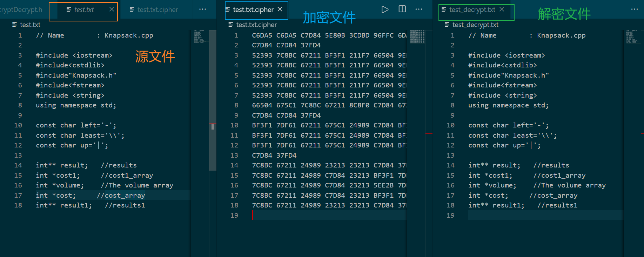Image resolution: width=644 pixels, height=257 pixels.
Task: Click the file icon beside test.txt.cipher breadcrumb
Action: [x=230, y=25]
